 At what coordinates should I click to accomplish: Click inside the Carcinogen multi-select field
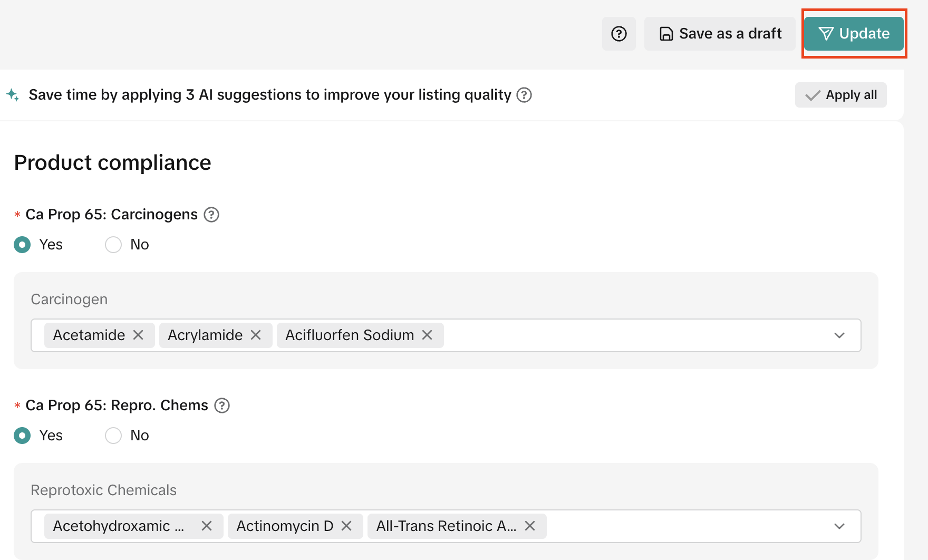tap(633, 335)
